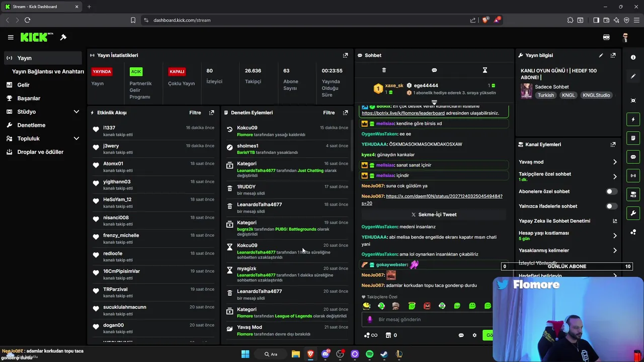Open Spotify from the Windows taskbar
Image resolution: width=644 pixels, height=362 pixels.
369,354
